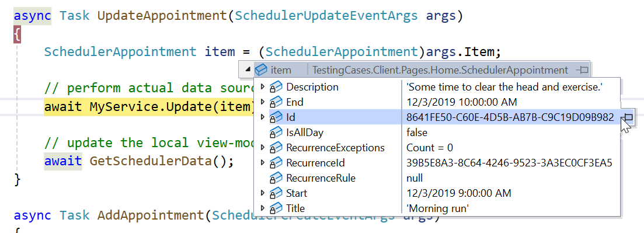Click the GetSchedulerData call in code
The height and width of the screenshot is (233, 644).
click(x=151, y=161)
